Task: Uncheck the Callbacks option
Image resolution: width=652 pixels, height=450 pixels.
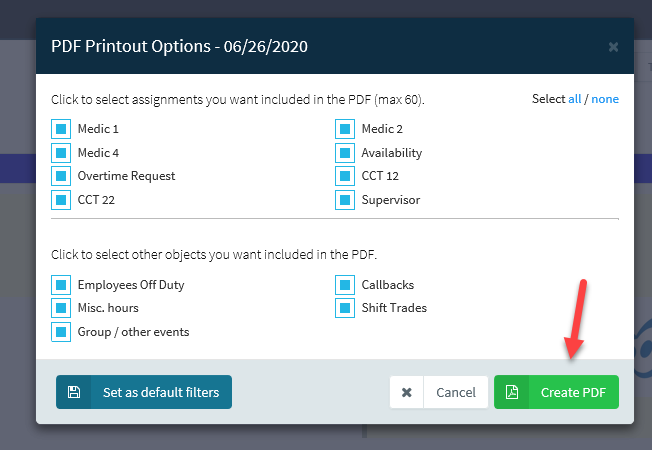Action: point(345,285)
